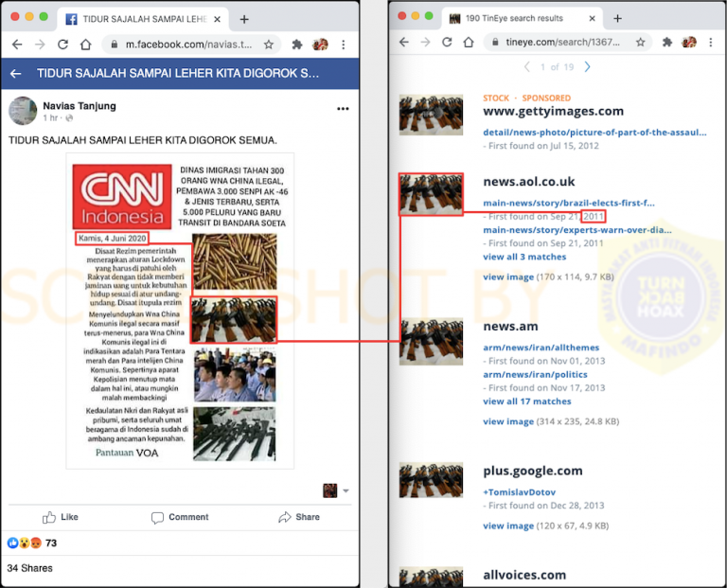
Task: Open the news.aol.co.uk result thumbnail
Action: tap(432, 194)
